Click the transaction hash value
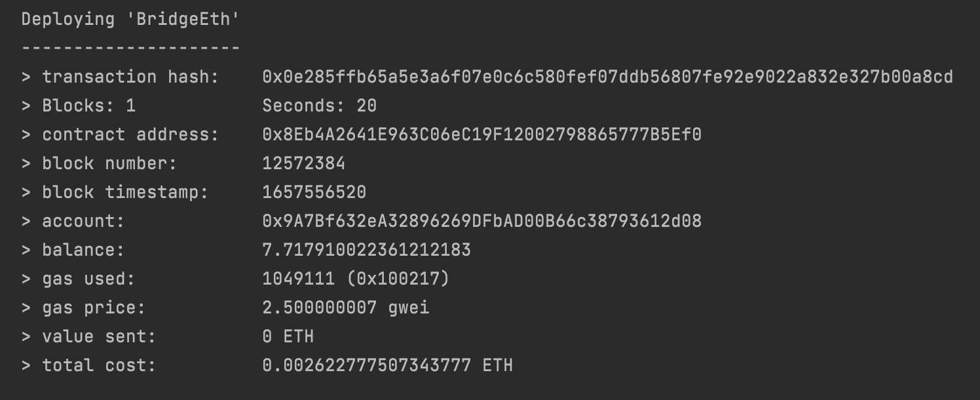Image resolution: width=980 pixels, height=400 pixels. [x=608, y=77]
